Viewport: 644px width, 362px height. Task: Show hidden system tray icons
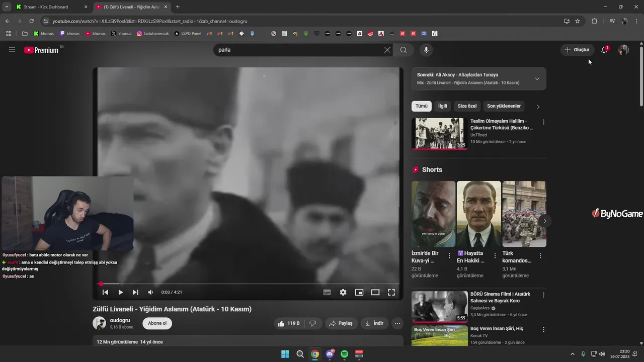pos(572,354)
